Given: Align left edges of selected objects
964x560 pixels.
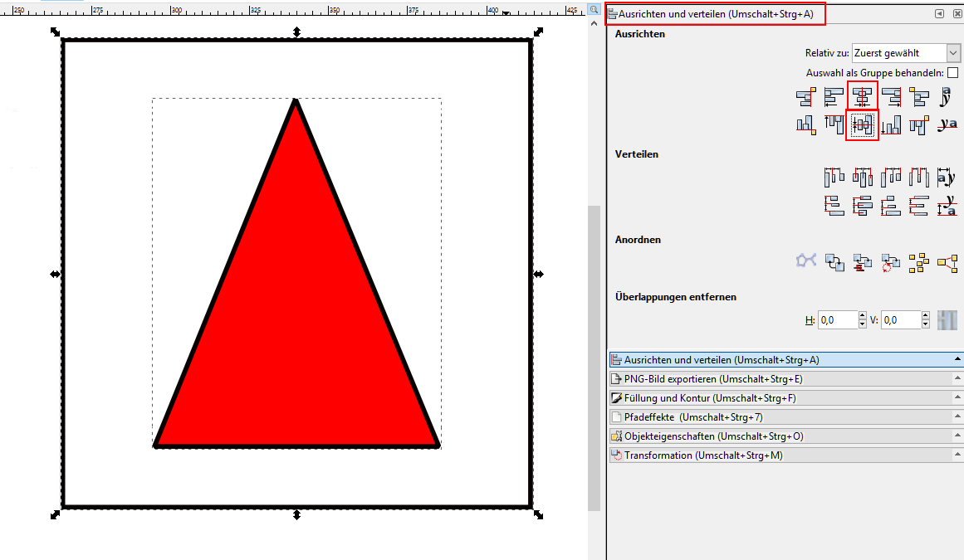Looking at the screenshot, I should tap(834, 97).
